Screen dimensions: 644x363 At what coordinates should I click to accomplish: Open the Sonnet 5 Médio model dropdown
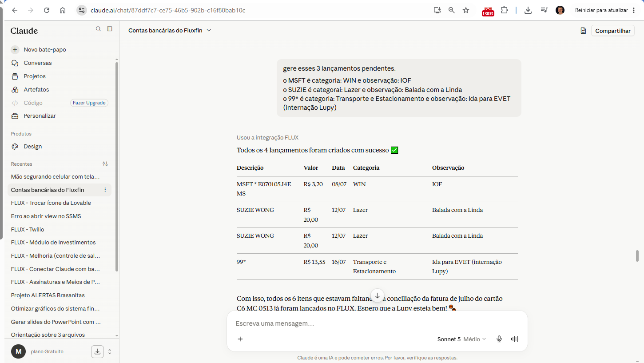coord(461,339)
